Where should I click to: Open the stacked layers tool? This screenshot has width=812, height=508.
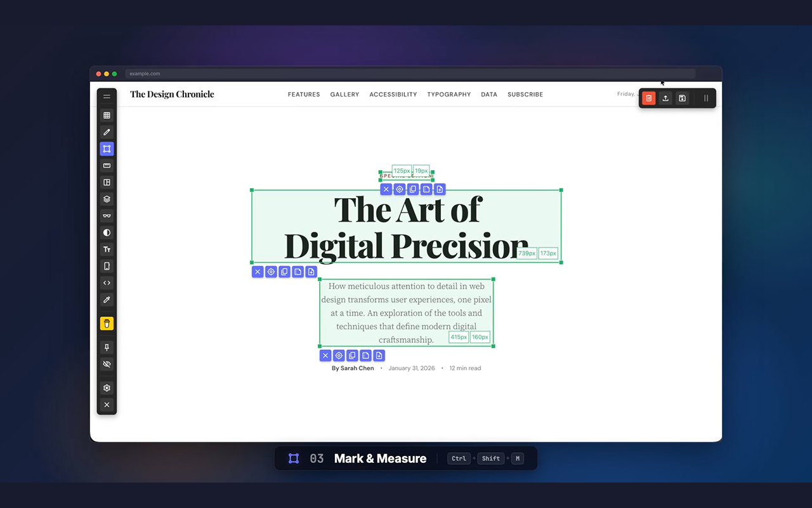(x=107, y=199)
